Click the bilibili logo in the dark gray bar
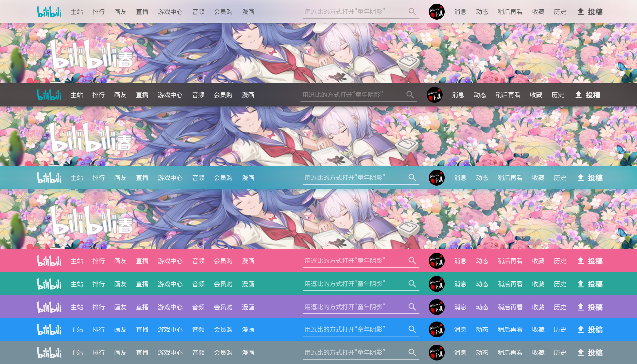This screenshot has width=637, height=364. (49, 95)
